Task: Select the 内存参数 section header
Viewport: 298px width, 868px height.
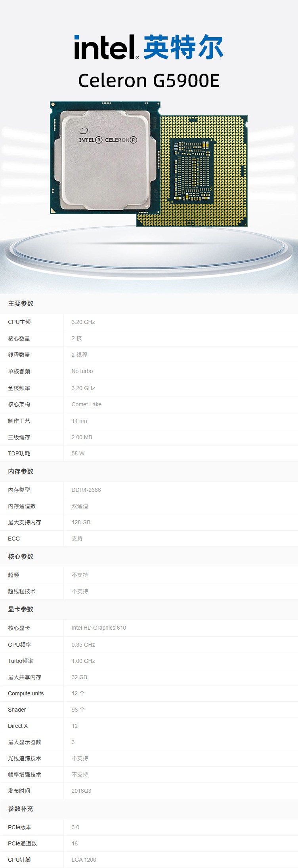Action: point(21,472)
